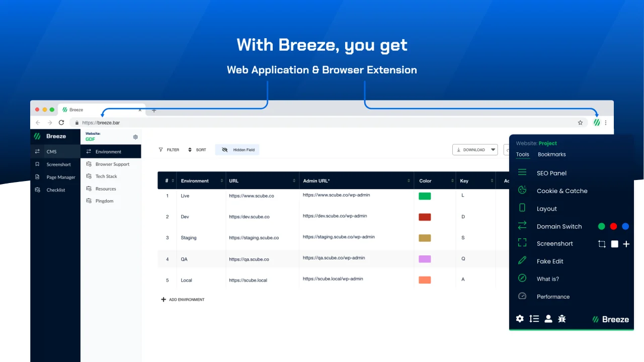644x362 pixels.
Task: Switch to Tools tab in extension
Action: [x=522, y=154]
